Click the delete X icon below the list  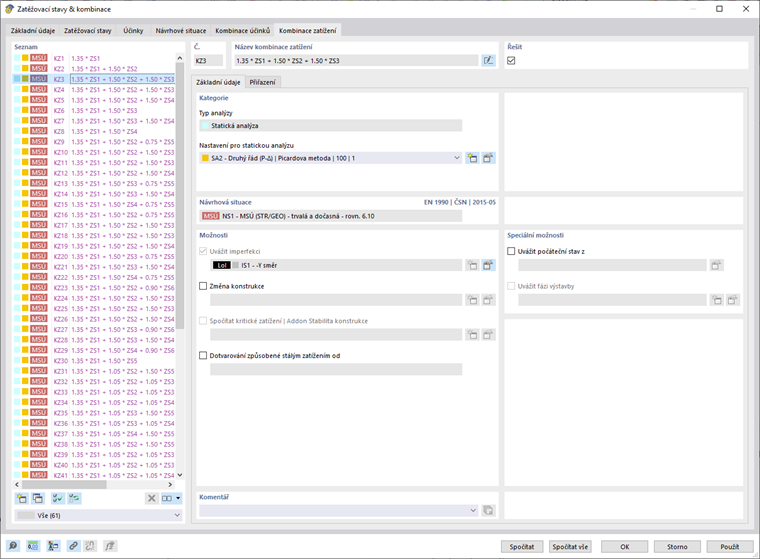pos(152,498)
